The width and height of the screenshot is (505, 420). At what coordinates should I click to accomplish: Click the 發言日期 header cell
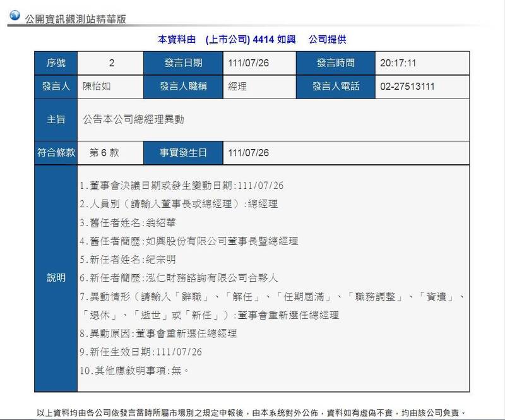point(183,63)
